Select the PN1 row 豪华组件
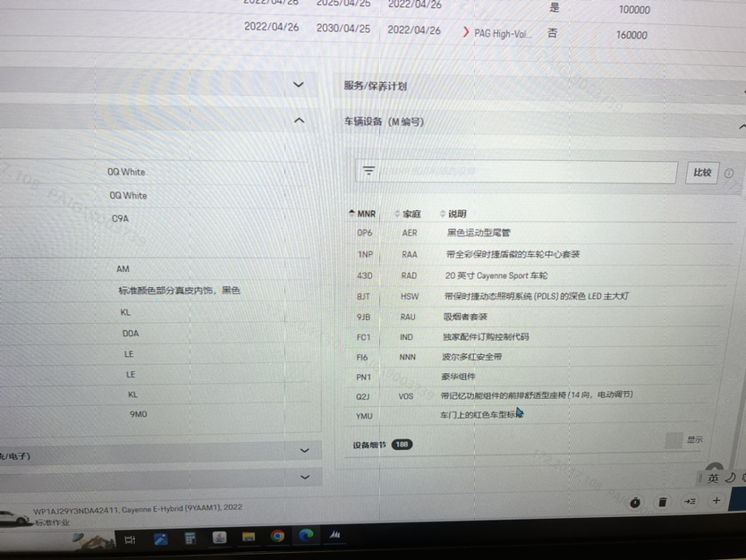The width and height of the screenshot is (746, 560). tap(529, 377)
